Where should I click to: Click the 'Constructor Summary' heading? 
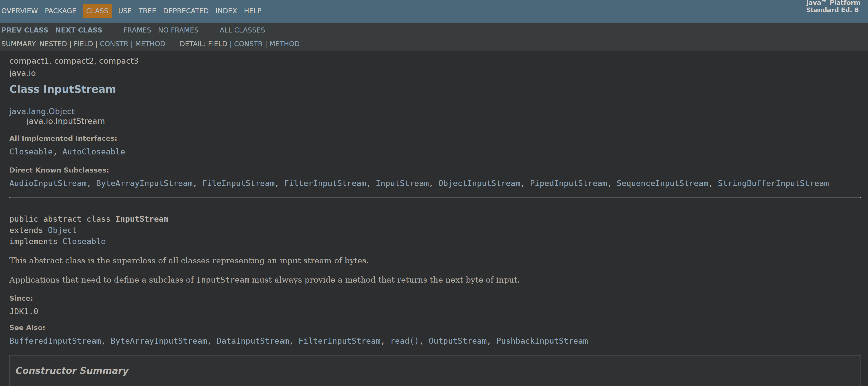72,371
